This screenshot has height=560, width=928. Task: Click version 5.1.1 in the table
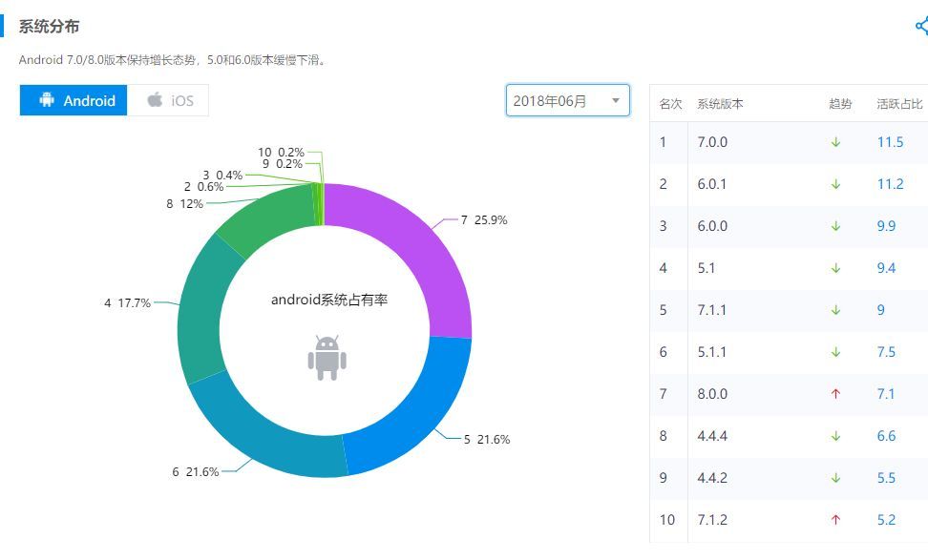coord(712,352)
